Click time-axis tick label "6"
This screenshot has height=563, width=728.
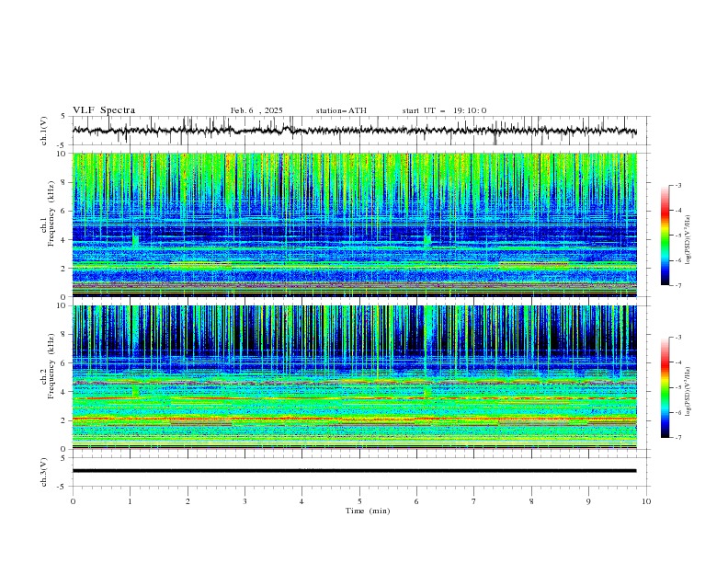pyautogui.click(x=416, y=501)
